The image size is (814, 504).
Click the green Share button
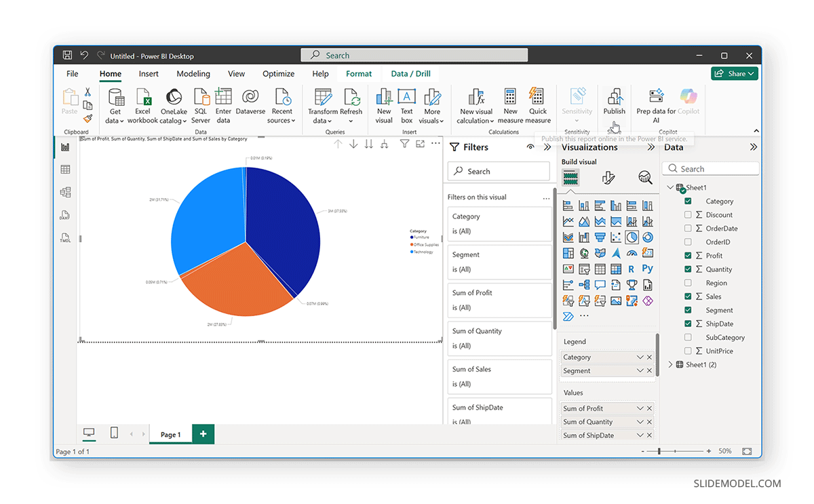click(x=734, y=73)
